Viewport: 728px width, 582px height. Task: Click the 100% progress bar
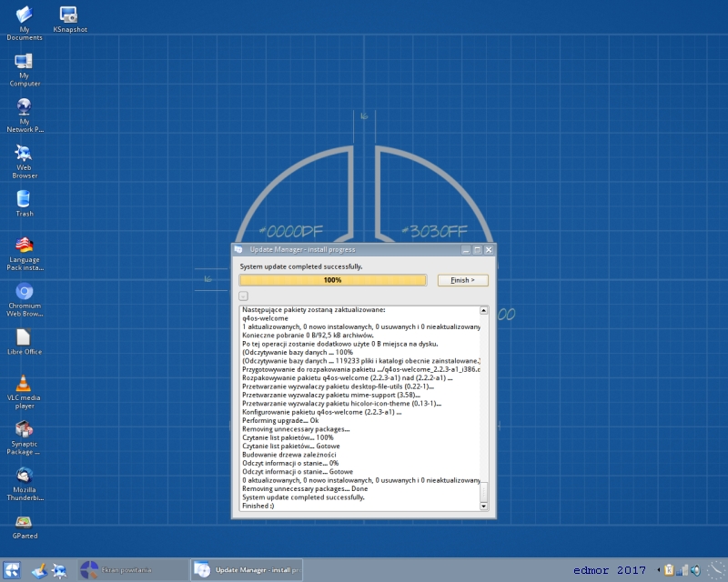click(x=332, y=280)
